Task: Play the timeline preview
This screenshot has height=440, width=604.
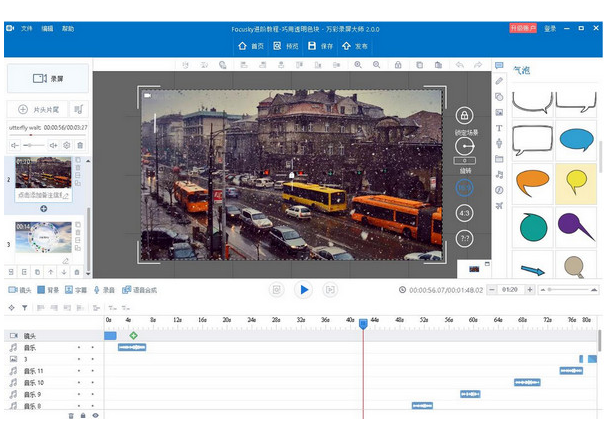Action: (304, 290)
